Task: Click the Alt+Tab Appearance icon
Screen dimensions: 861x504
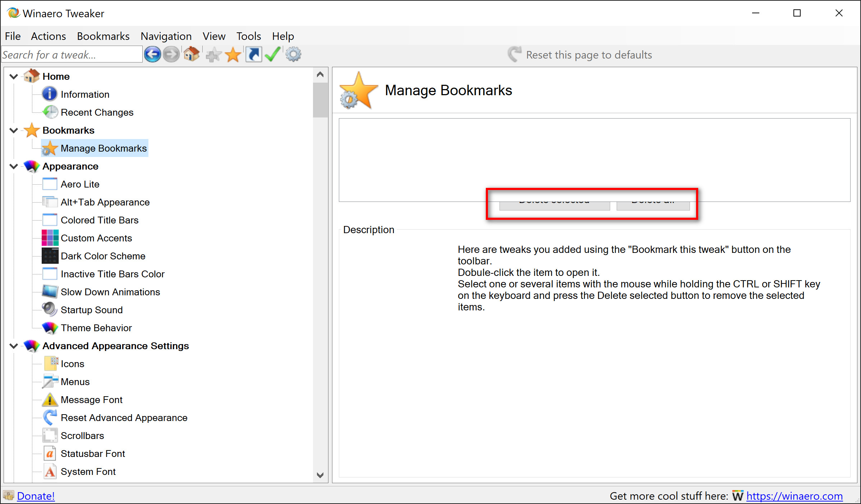Action: tap(50, 202)
